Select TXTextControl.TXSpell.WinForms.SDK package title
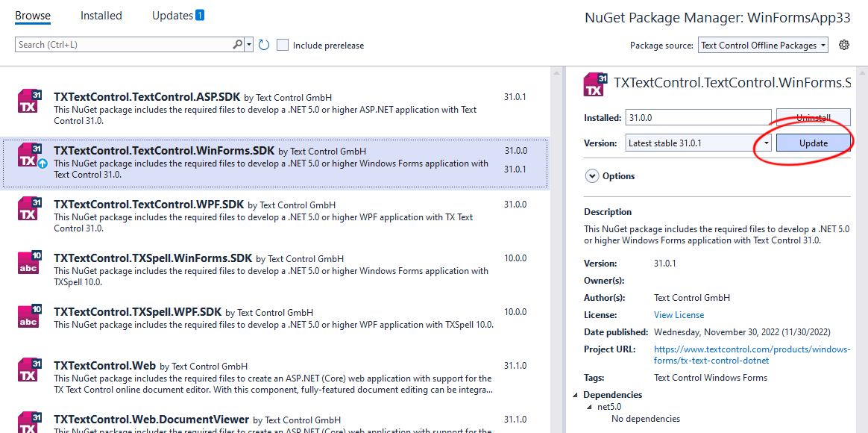 (153, 258)
